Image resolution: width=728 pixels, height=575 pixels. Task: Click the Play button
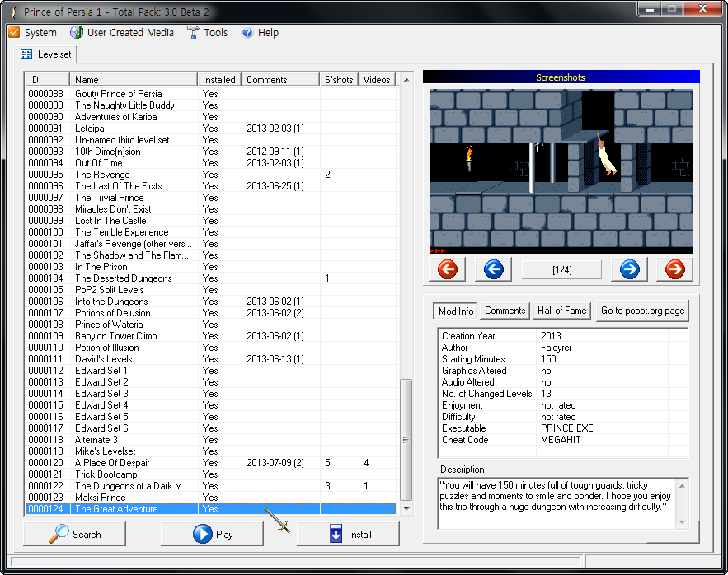click(x=212, y=534)
